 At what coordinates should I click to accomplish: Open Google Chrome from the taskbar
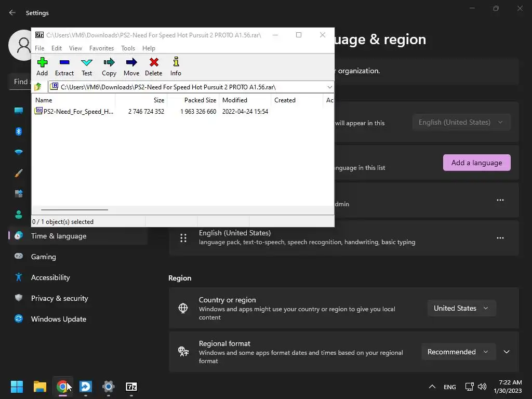[x=62, y=387]
